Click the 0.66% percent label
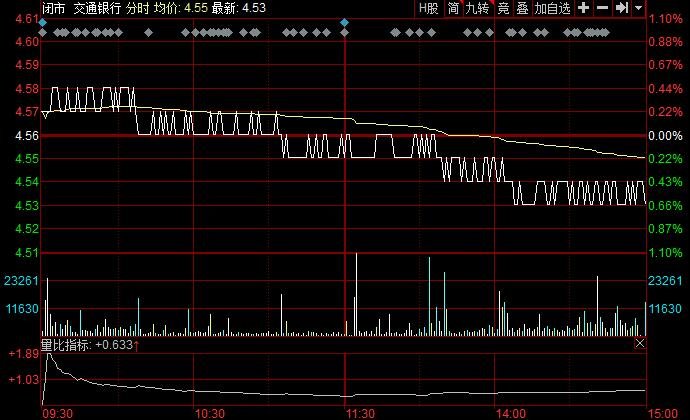690x420 pixels. coord(665,206)
